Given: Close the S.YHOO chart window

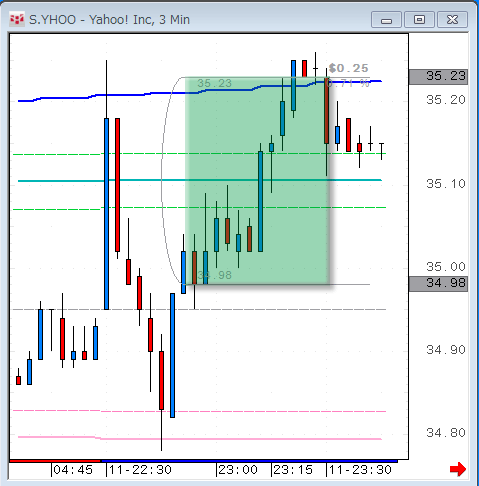Looking at the screenshot, I should coord(452,20).
